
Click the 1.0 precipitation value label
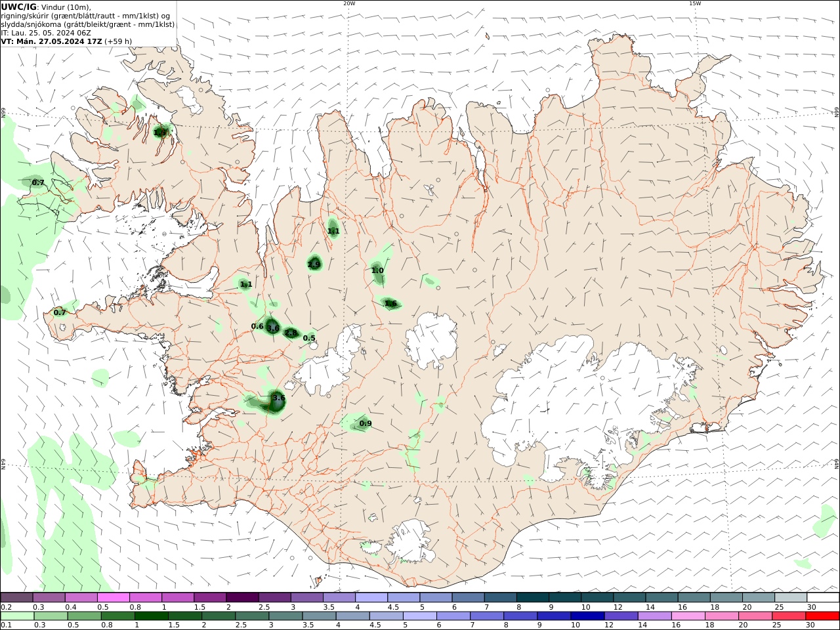pos(377,270)
